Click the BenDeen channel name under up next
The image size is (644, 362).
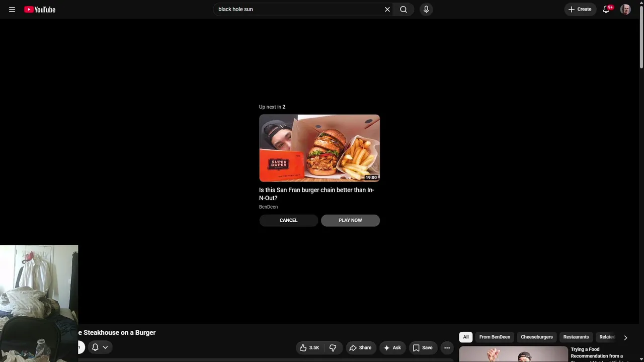point(268,207)
